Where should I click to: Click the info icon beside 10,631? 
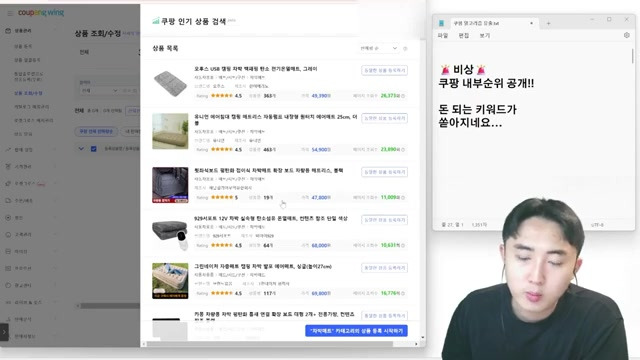point(403,246)
